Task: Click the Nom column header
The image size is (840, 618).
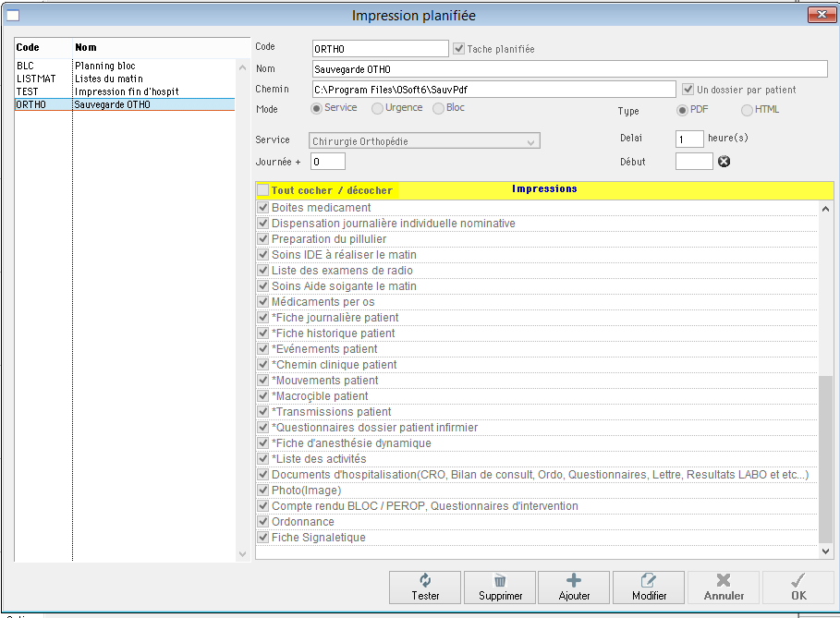Action: pyautogui.click(x=161, y=47)
